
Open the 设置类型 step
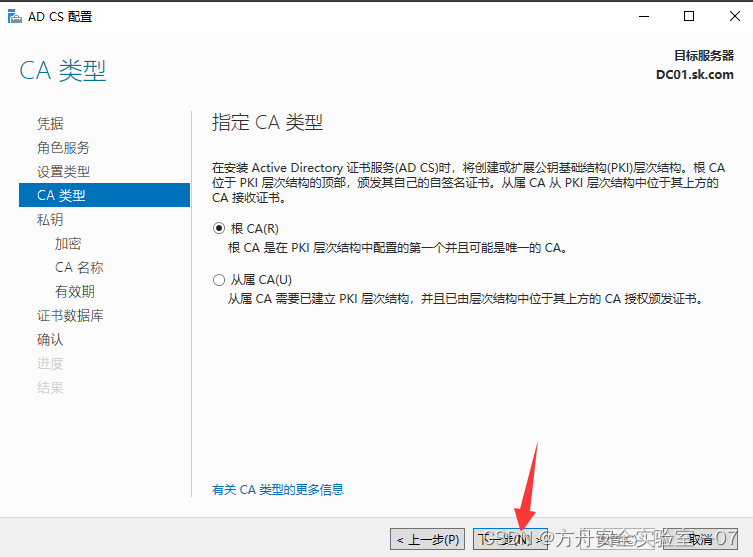63,171
